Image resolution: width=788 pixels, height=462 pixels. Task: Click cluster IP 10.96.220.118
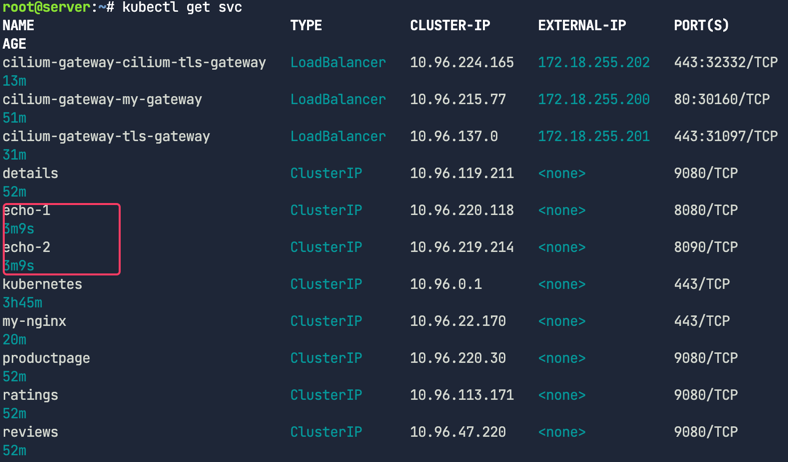[462, 210]
